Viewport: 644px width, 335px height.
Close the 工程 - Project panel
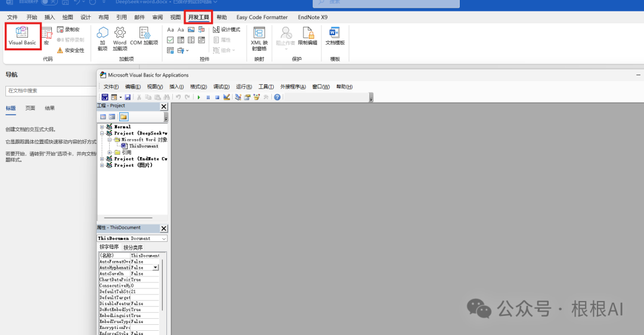click(164, 106)
